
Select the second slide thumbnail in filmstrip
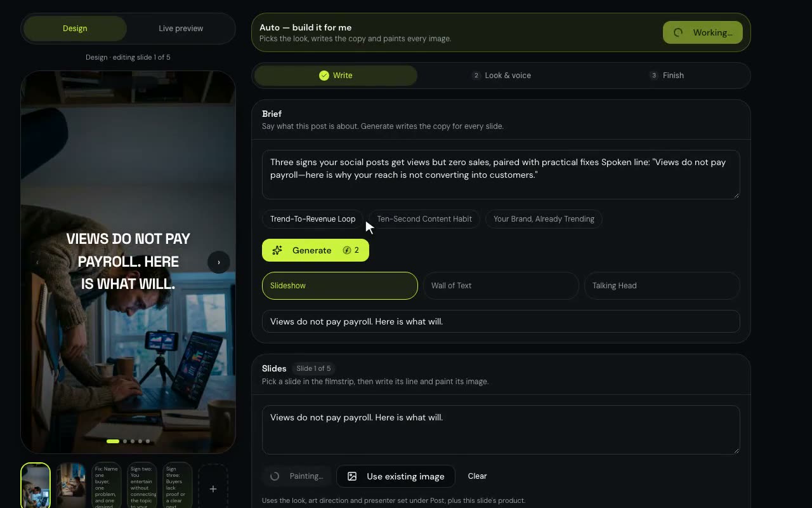71,486
